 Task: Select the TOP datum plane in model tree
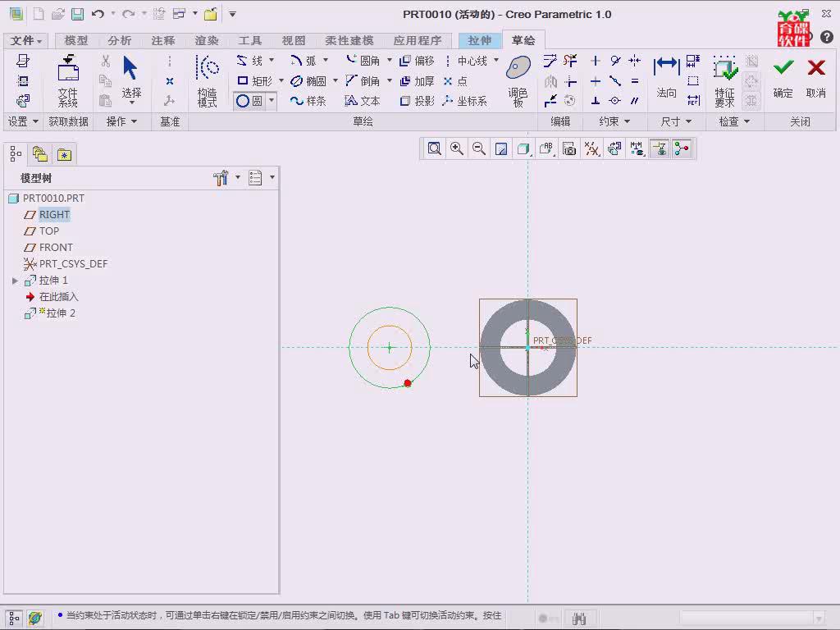point(48,231)
